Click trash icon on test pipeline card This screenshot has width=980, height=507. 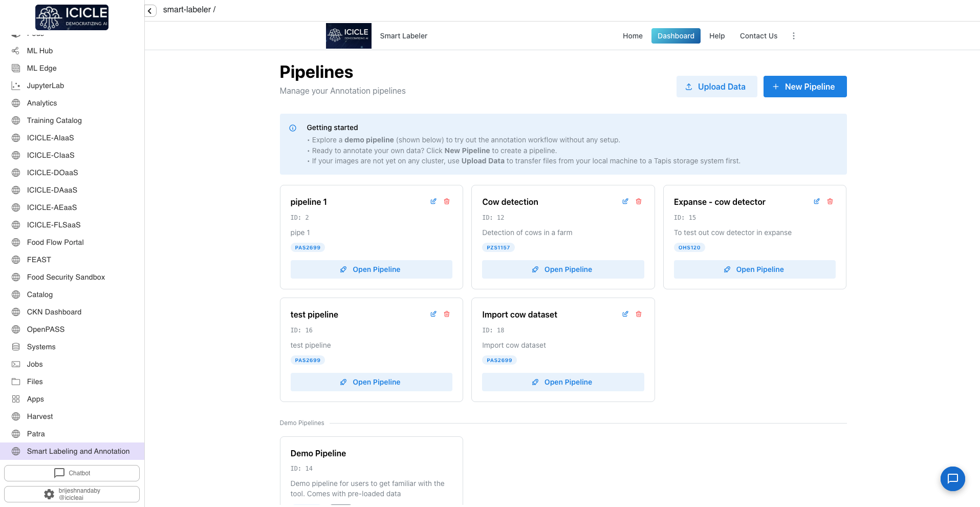tap(447, 314)
